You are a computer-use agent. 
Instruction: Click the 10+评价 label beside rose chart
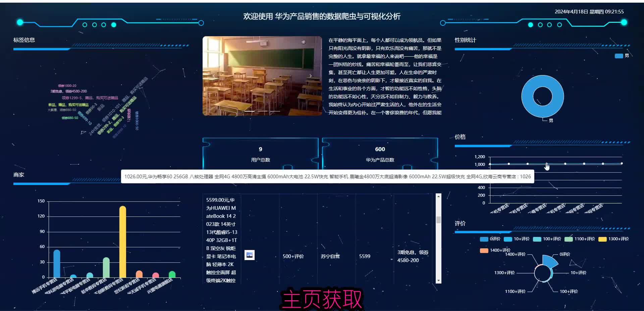[x=578, y=272]
